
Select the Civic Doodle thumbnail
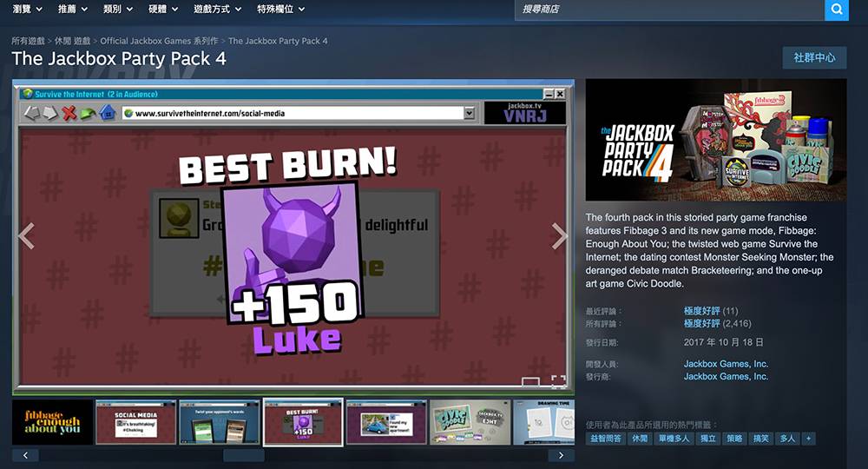tap(470, 422)
